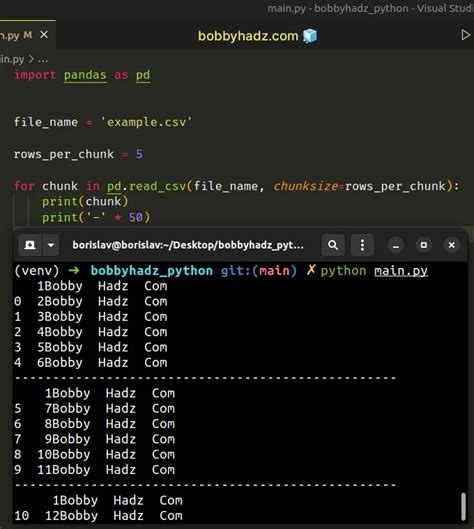The image size is (474, 529).
Task: Click the 'file_name' variable definition
Action: pyautogui.click(x=46, y=122)
